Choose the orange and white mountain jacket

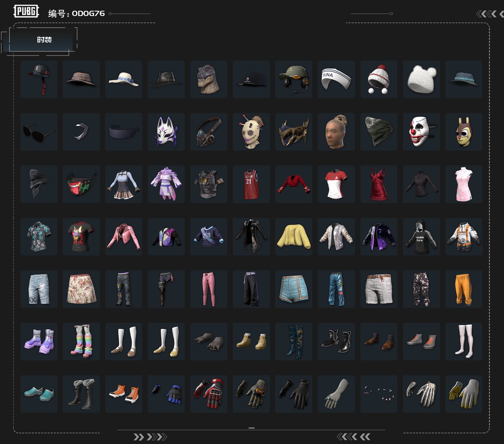pos(464,237)
